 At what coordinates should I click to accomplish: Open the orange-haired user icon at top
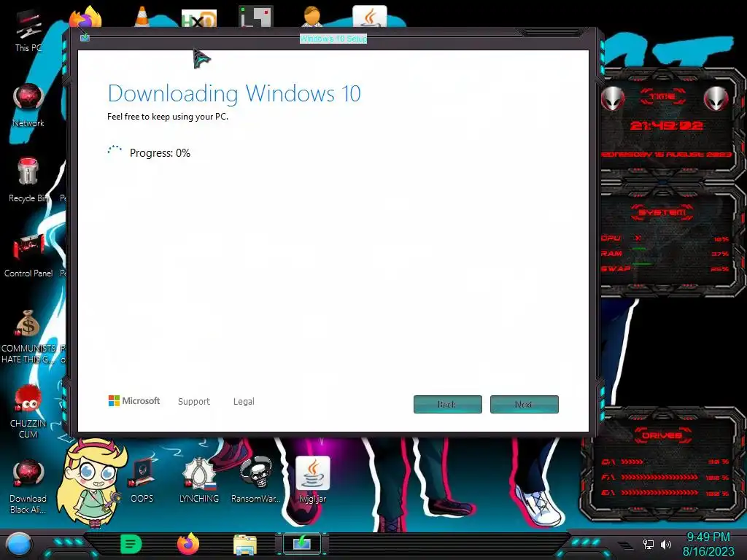[312, 16]
